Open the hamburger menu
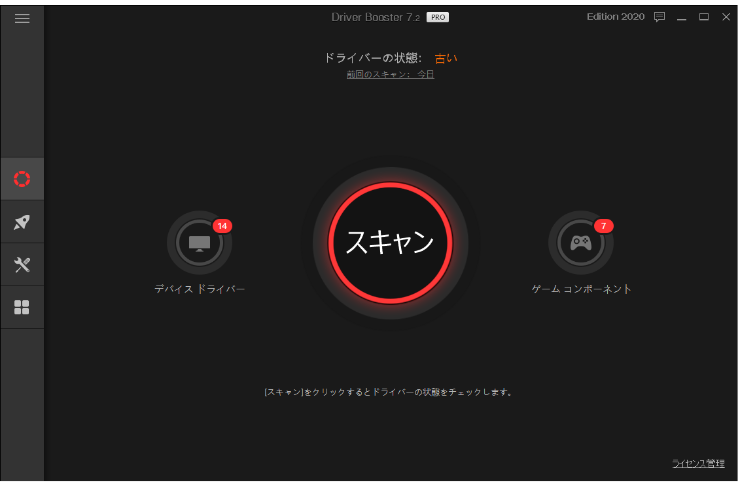 coord(22,18)
